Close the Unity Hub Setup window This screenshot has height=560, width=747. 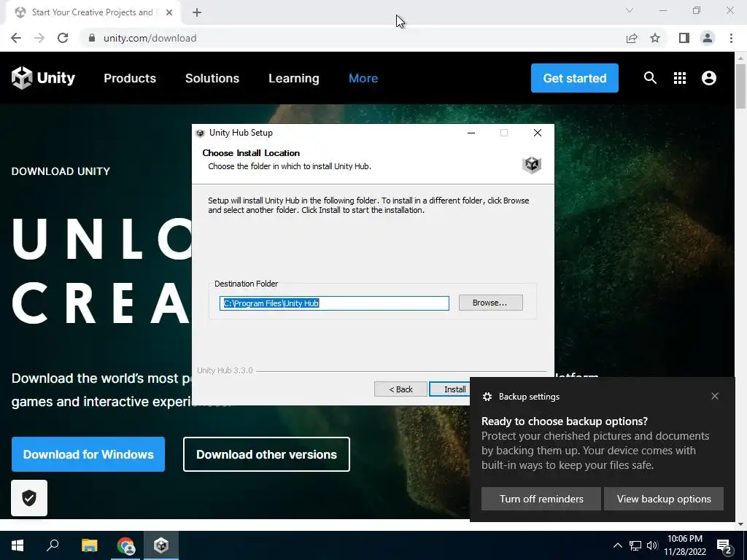pos(538,133)
